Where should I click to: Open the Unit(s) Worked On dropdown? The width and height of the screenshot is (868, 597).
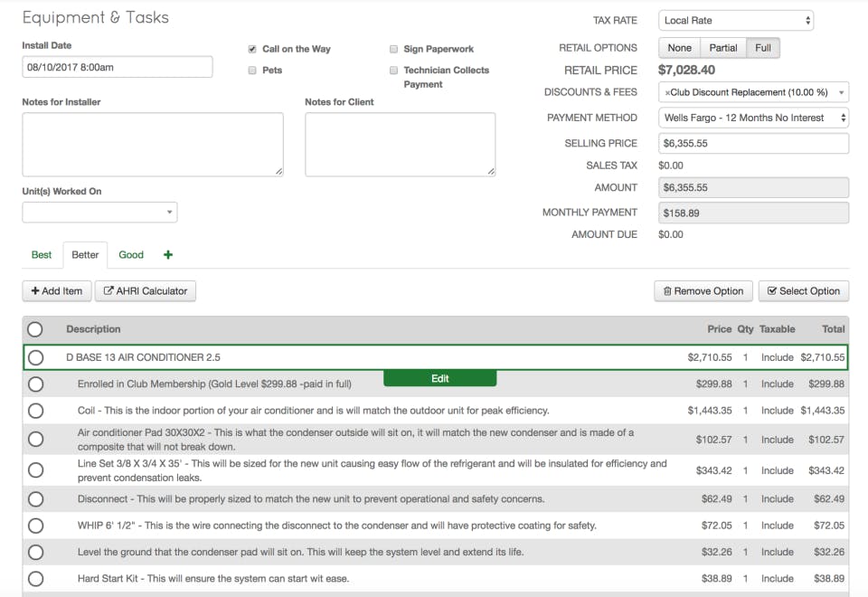tap(99, 212)
